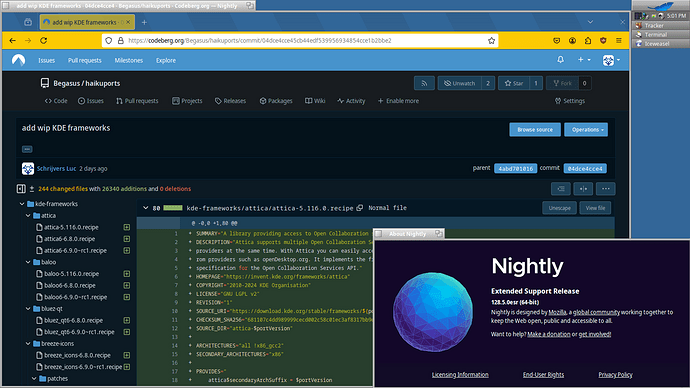The width and height of the screenshot is (690, 388).
Task: Click the bookmark star in address bar
Action: [492, 40]
